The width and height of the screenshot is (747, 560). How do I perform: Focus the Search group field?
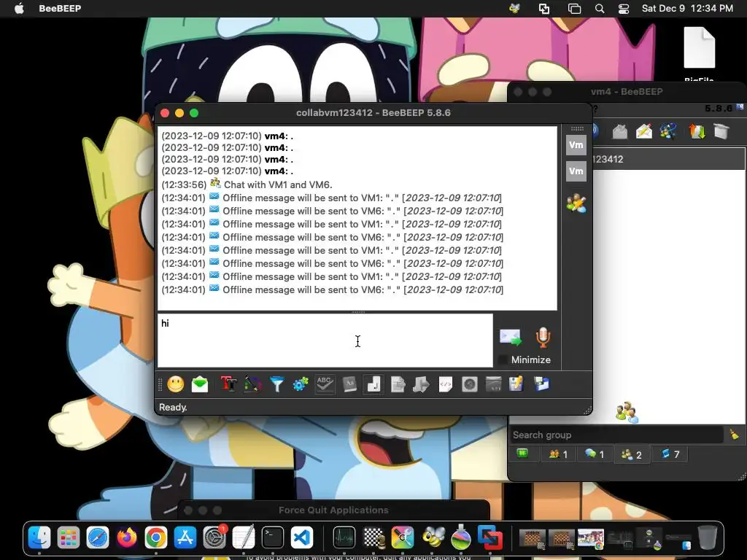pyautogui.click(x=617, y=435)
